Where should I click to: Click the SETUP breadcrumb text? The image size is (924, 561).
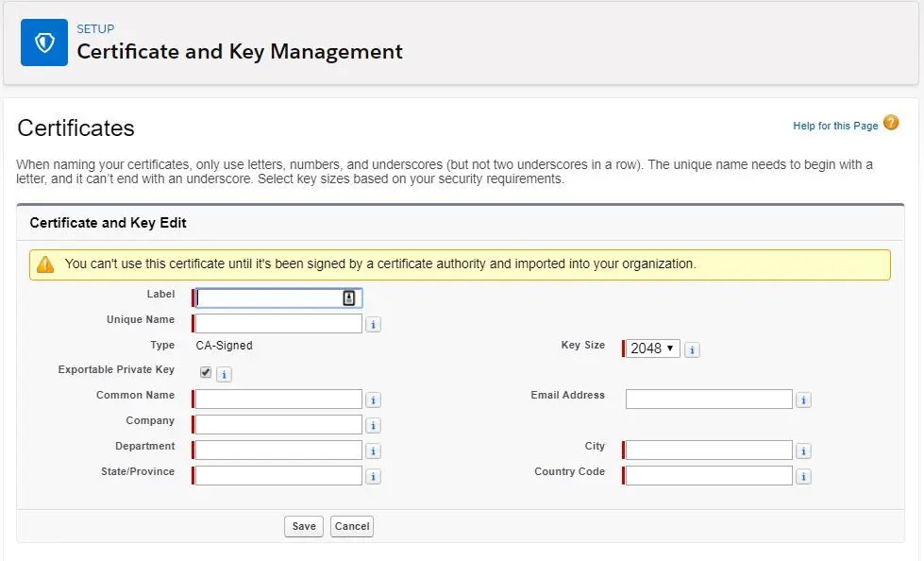pos(95,29)
